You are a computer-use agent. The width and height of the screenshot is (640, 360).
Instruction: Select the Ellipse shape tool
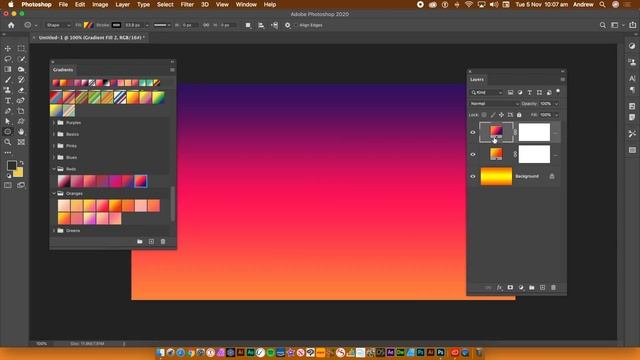coord(8,131)
